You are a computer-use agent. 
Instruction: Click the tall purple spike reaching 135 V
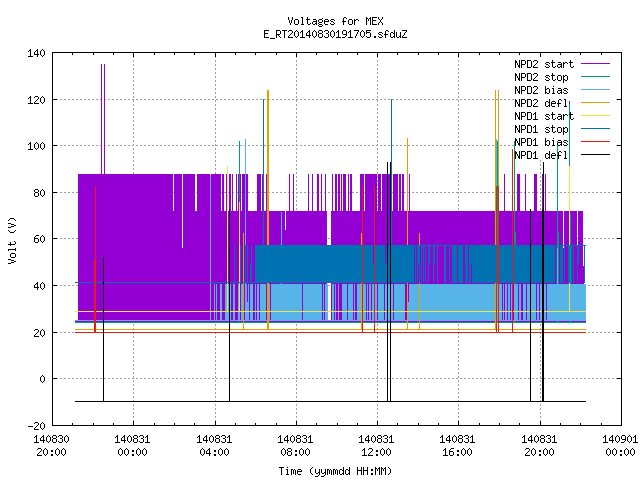[x=103, y=118]
